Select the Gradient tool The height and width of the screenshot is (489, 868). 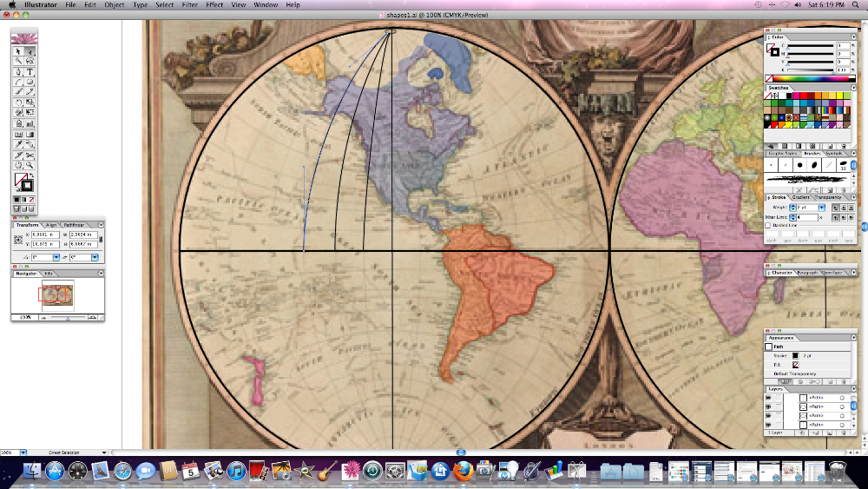pyautogui.click(x=30, y=135)
